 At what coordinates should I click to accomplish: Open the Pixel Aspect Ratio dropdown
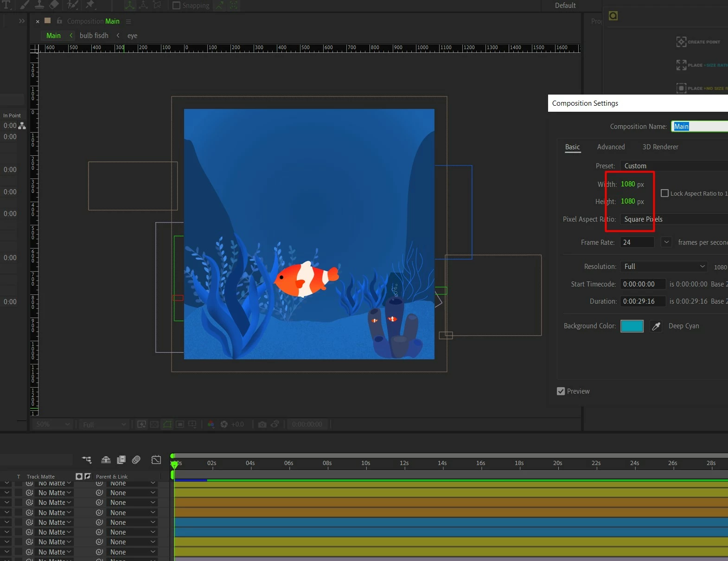pyautogui.click(x=674, y=219)
